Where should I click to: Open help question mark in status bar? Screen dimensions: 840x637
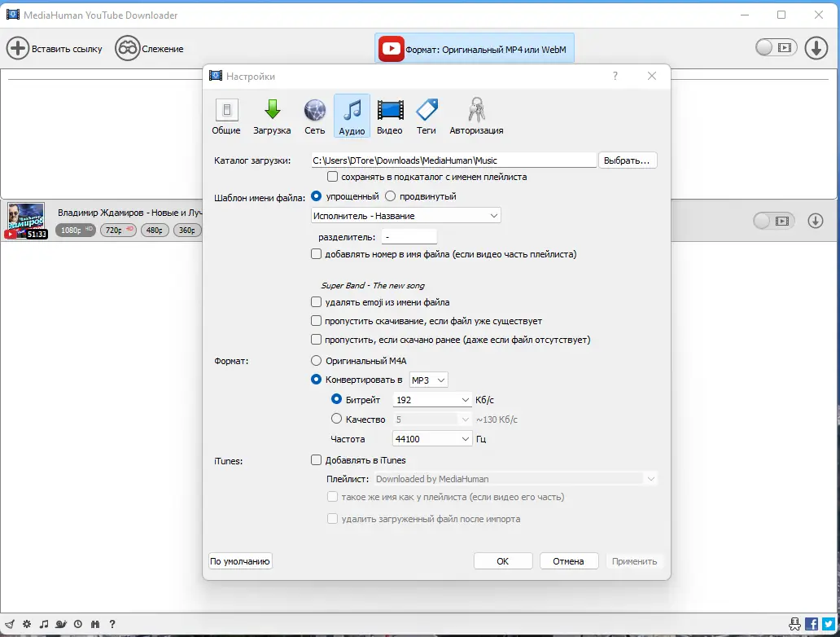click(x=112, y=624)
